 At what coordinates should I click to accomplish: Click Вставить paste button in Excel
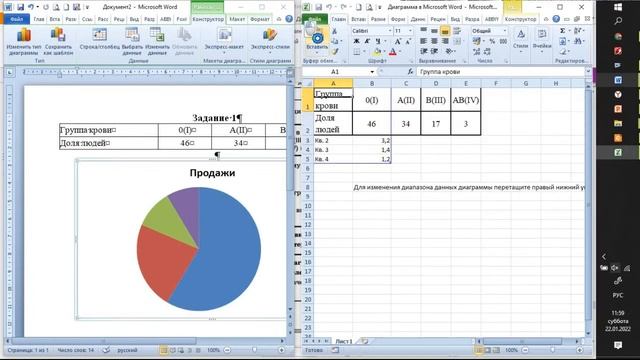pos(317,41)
